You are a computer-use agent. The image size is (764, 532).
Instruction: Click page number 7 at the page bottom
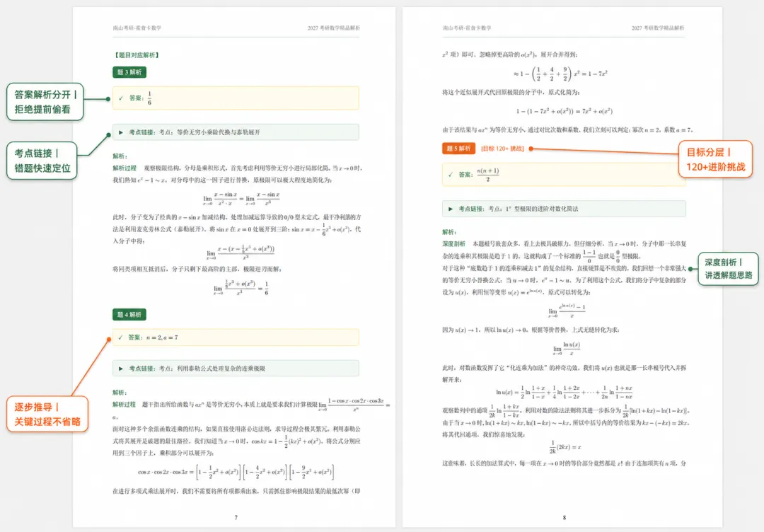pyautogui.click(x=236, y=517)
